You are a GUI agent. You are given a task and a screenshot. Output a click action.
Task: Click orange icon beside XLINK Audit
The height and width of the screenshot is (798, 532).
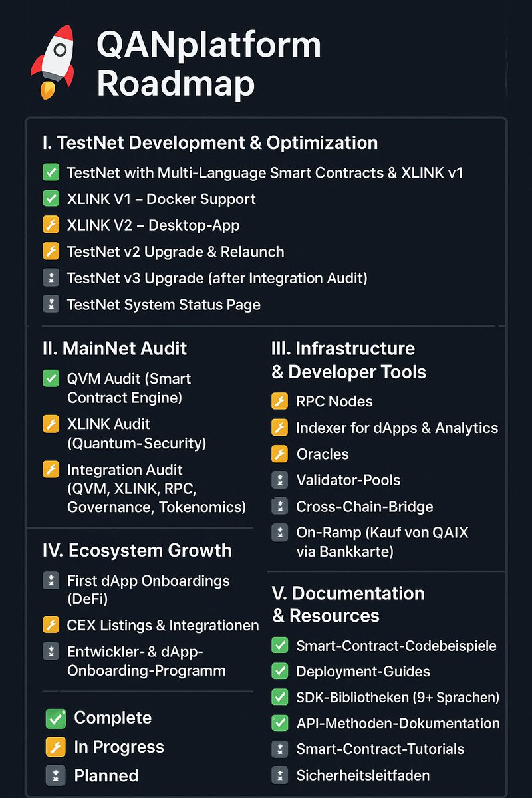pyautogui.click(x=51, y=424)
